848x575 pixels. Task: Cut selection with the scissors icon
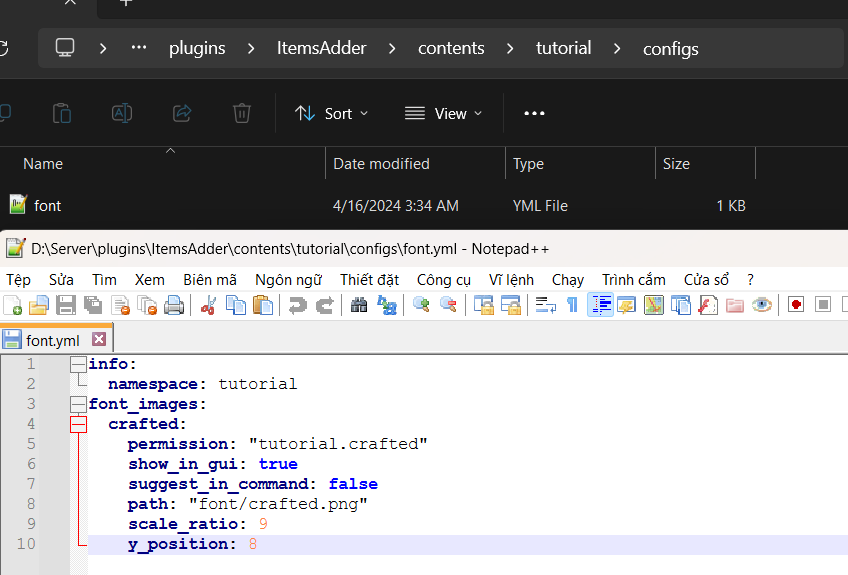[x=209, y=305]
